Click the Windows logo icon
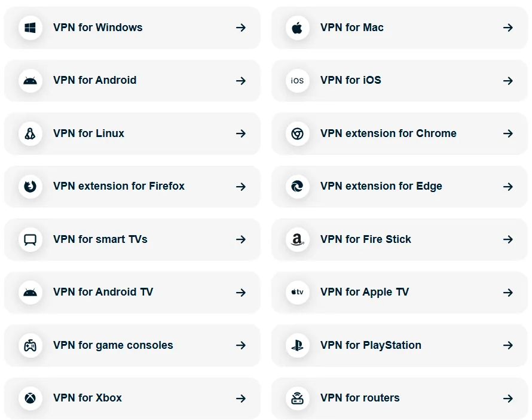532x420 pixels. pos(30,28)
